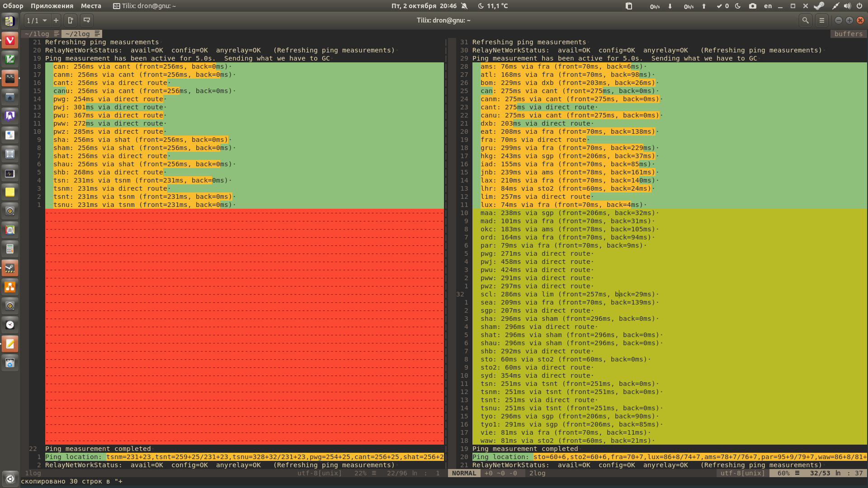
Task: Click the Steam tray icon
Action: 819,6
